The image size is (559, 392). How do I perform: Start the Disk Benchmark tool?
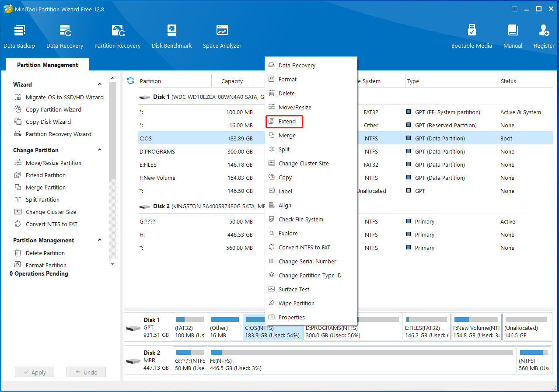[172, 36]
